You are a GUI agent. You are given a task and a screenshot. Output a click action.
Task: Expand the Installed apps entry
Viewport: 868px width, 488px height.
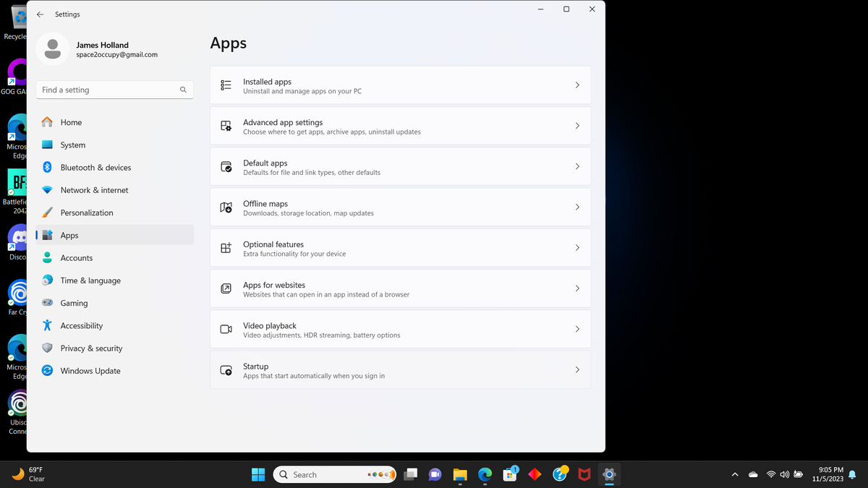[400, 85]
